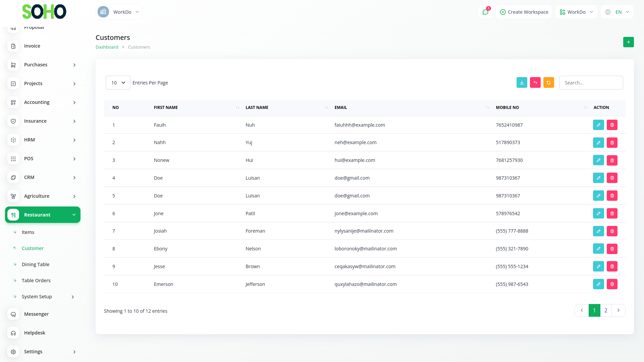Click the orange refresh icon
Screen dimensions: 644x362
tap(548, 82)
